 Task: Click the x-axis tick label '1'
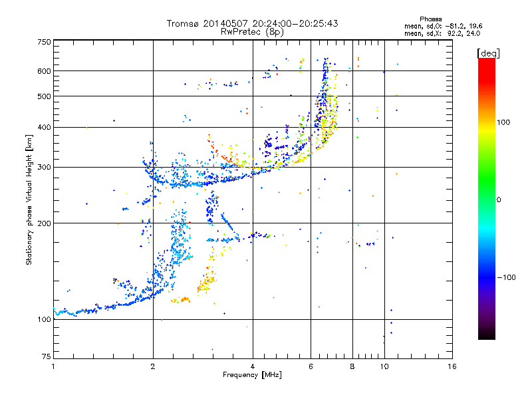53,366
